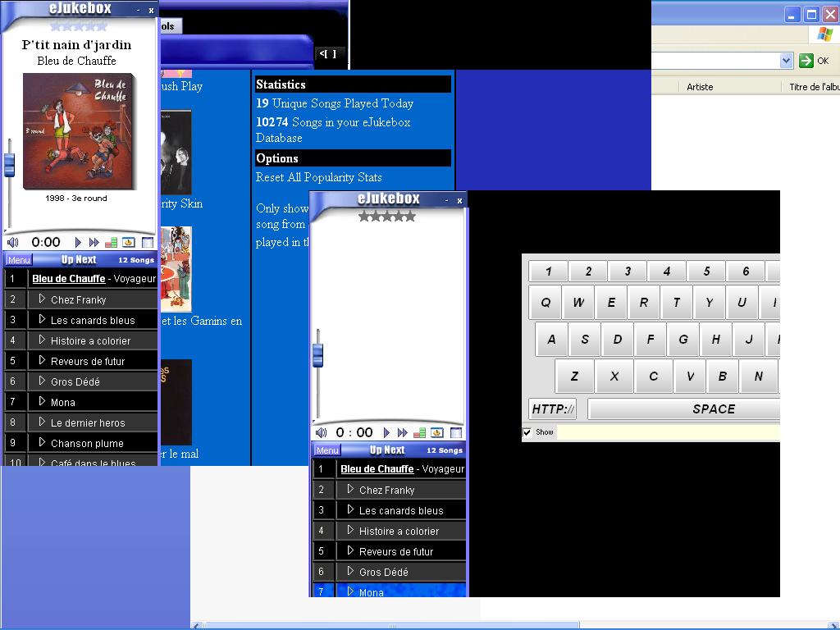
Task: Sort by the Artiste column header
Action: [x=700, y=87]
